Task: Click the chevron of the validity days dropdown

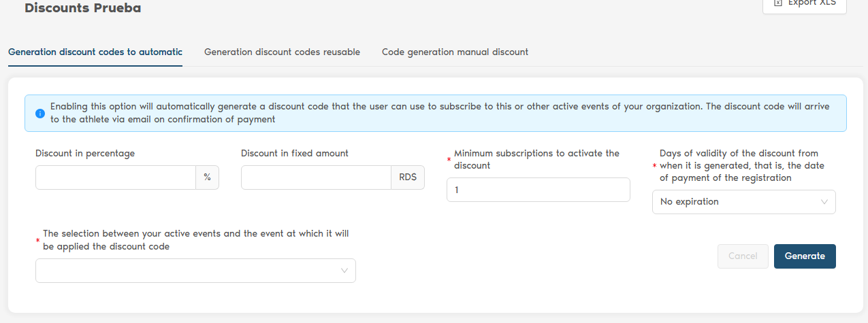Action: 824,202
